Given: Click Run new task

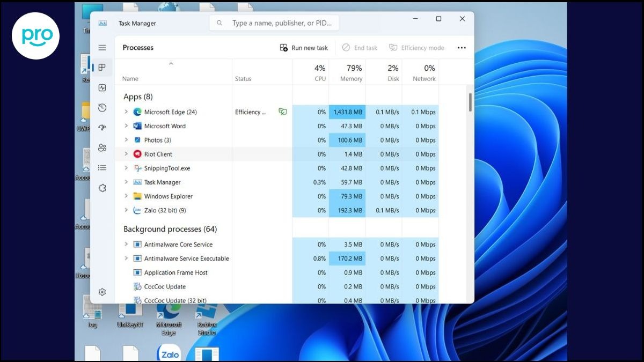Looking at the screenshot, I should point(304,48).
